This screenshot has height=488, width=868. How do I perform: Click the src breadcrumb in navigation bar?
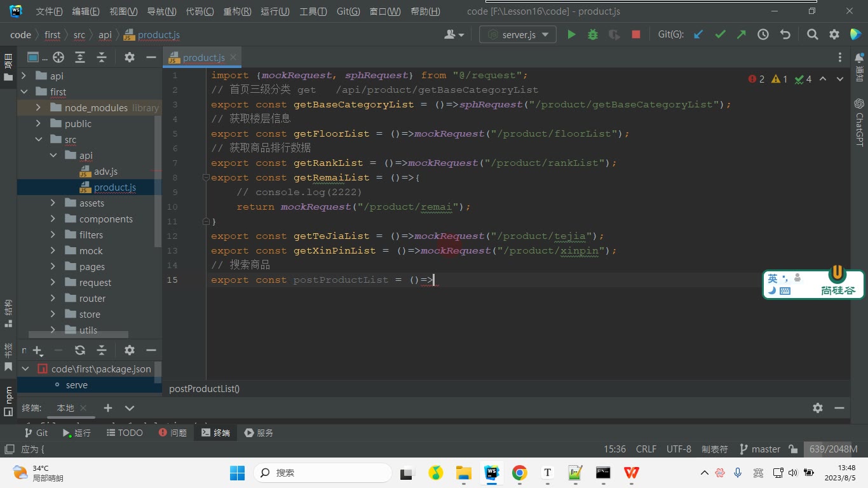(79, 35)
